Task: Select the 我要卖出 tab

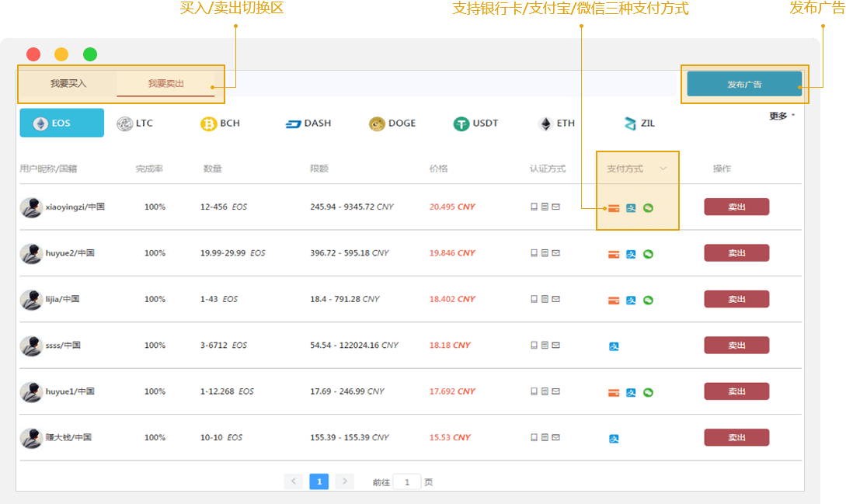Action: pos(165,84)
